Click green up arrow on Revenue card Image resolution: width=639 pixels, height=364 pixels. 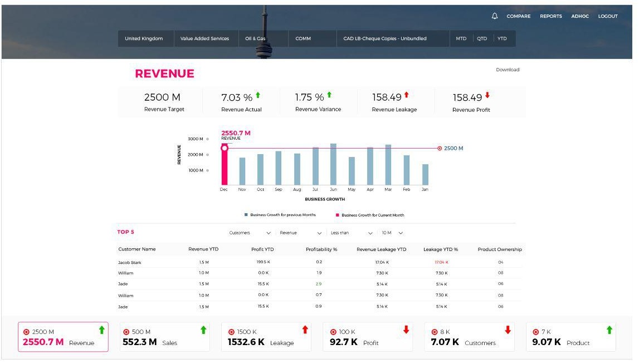[x=102, y=330]
